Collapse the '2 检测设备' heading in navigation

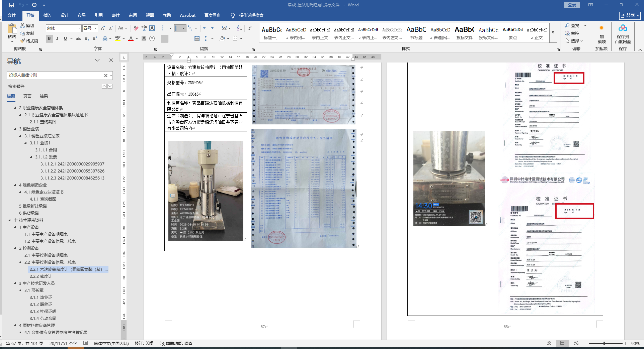tap(15, 248)
